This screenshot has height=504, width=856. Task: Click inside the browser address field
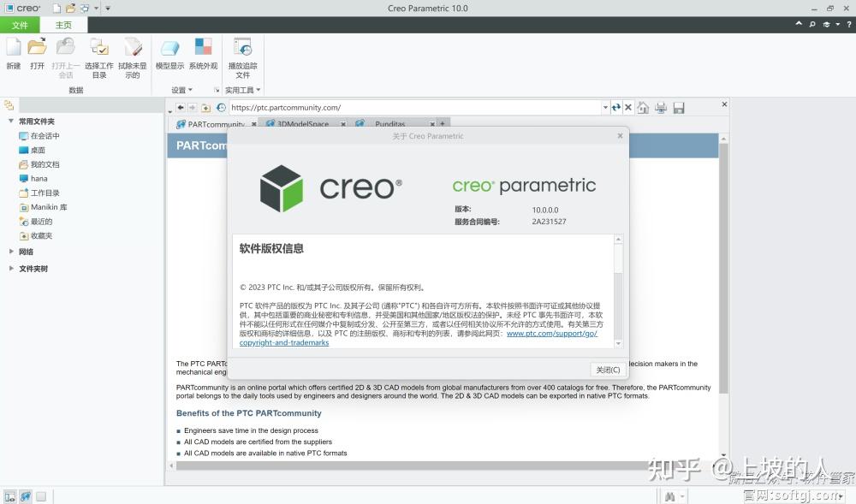click(x=385, y=108)
